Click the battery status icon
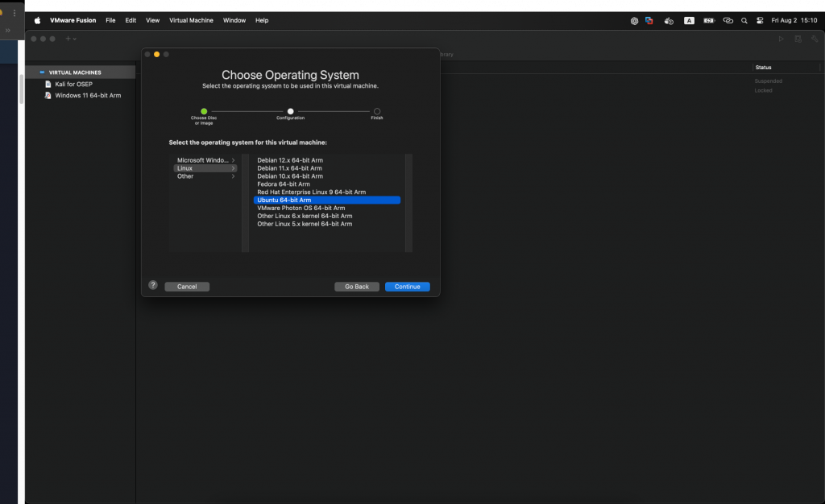The width and height of the screenshot is (825, 504). tap(709, 20)
